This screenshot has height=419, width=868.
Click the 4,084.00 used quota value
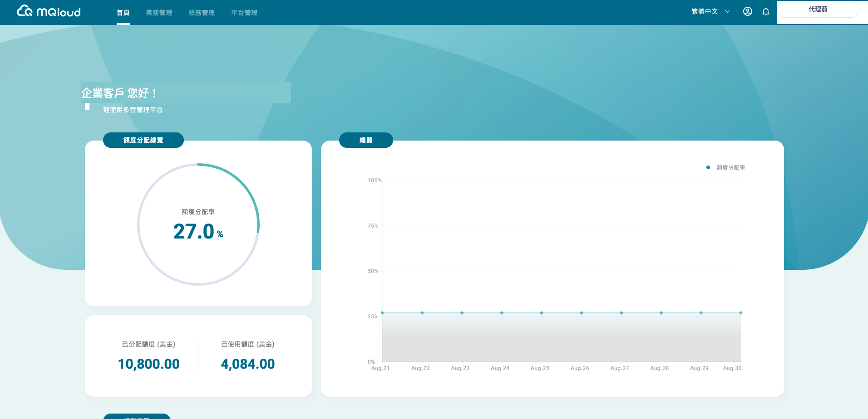click(x=248, y=364)
